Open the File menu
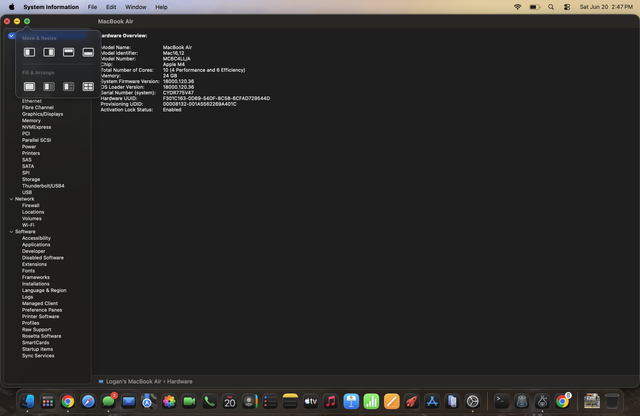 pyautogui.click(x=92, y=7)
